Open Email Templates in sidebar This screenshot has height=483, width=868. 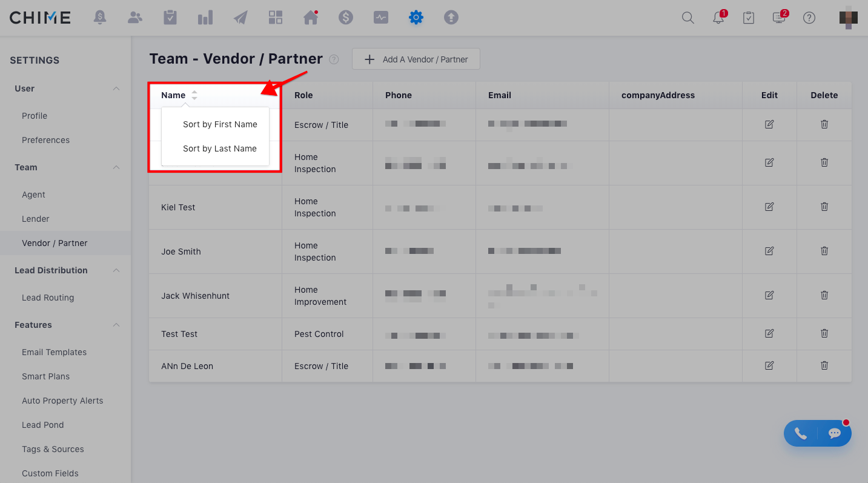54,352
